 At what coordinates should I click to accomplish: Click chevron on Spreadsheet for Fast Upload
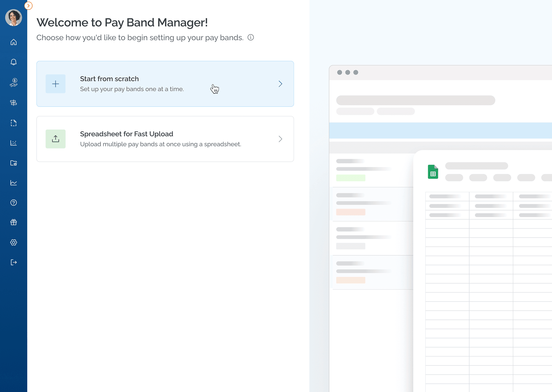point(280,139)
